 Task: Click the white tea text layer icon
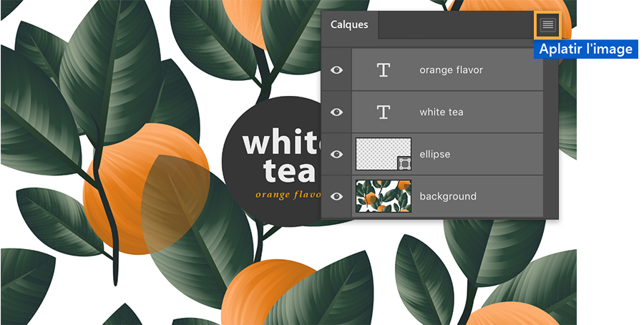click(x=384, y=112)
